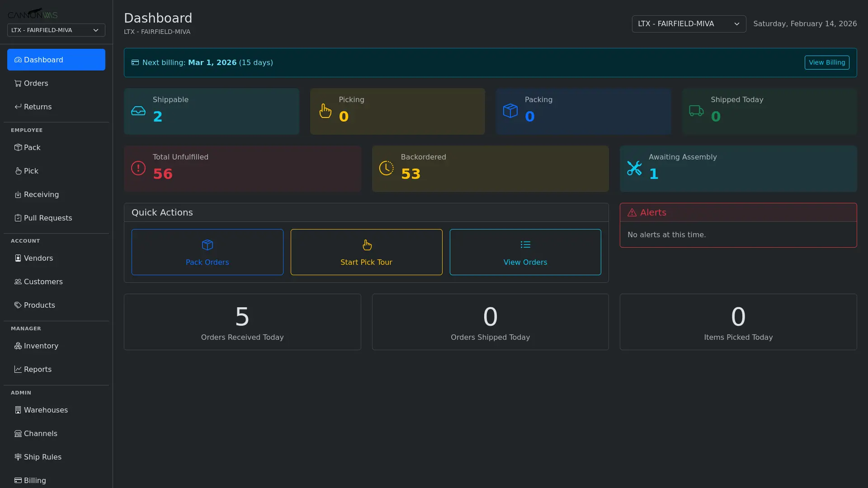Open the sidebar location dropdown
Image resolution: width=868 pixels, height=488 pixels.
point(56,30)
